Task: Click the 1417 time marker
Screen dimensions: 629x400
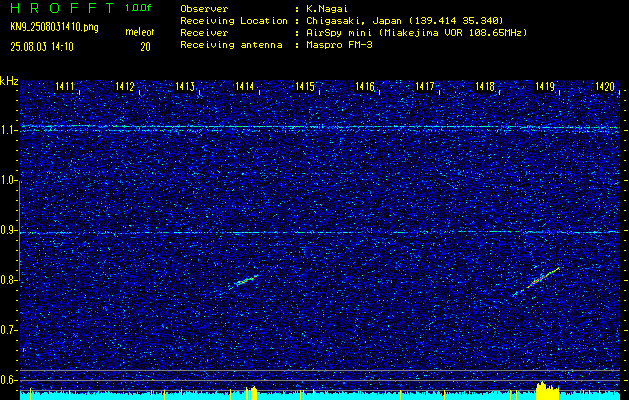Action: tap(425, 86)
